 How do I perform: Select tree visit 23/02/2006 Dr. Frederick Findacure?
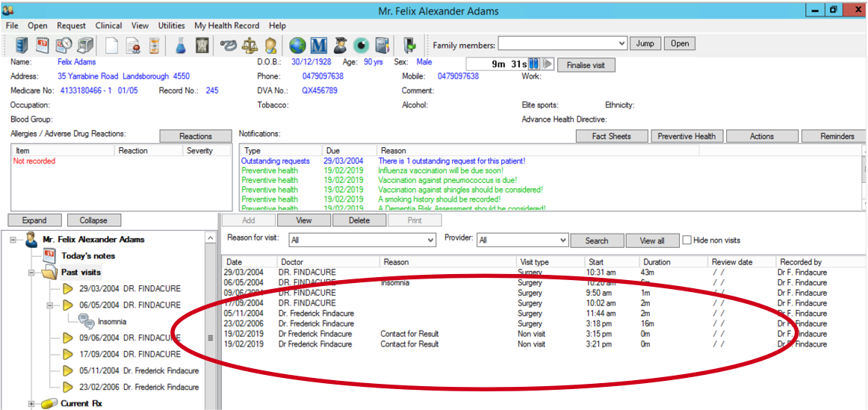(138, 387)
